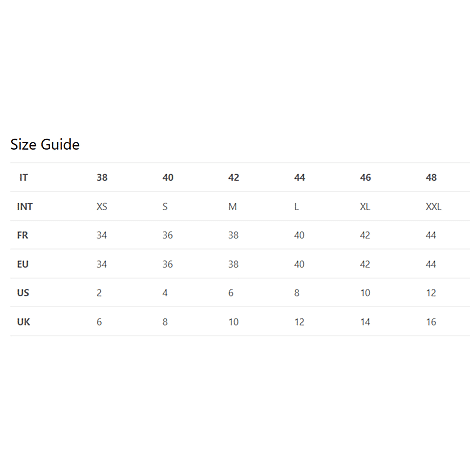Select IT size 42 header cell
The image size is (470, 470).
[x=234, y=178]
